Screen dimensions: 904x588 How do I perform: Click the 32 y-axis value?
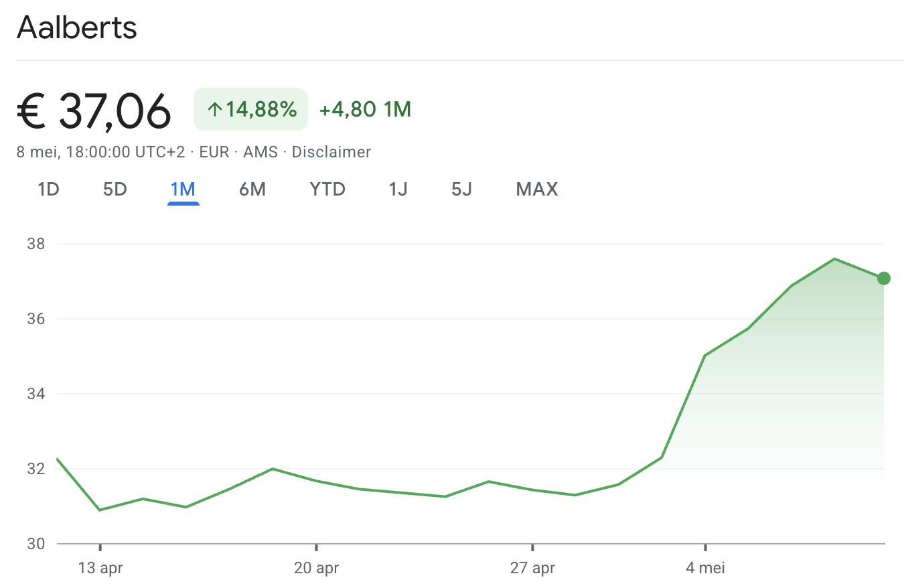point(36,469)
